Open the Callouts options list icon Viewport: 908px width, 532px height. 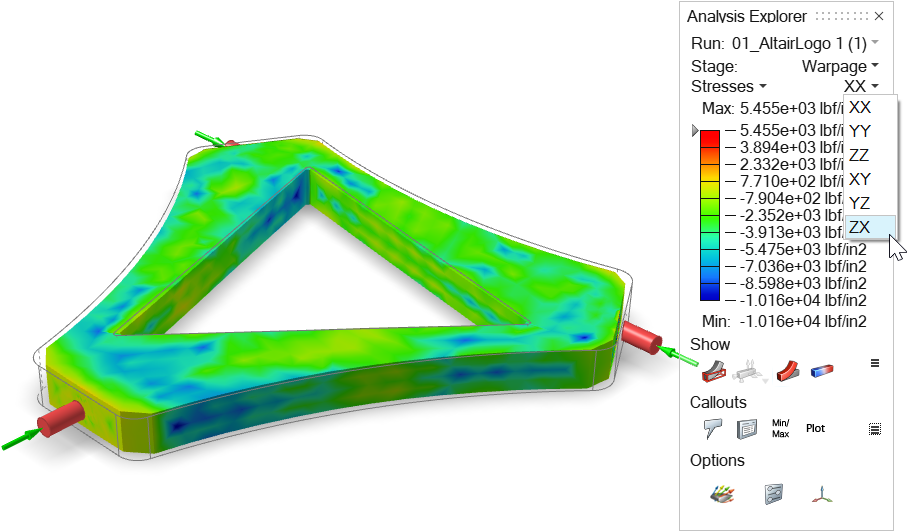(875, 429)
